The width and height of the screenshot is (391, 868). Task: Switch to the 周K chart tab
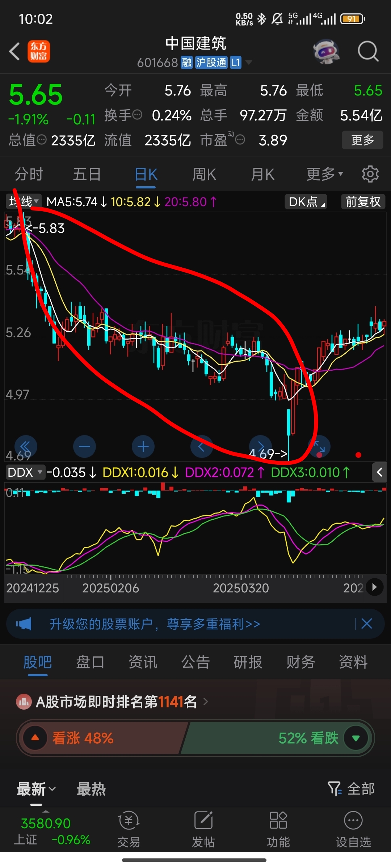click(x=204, y=174)
